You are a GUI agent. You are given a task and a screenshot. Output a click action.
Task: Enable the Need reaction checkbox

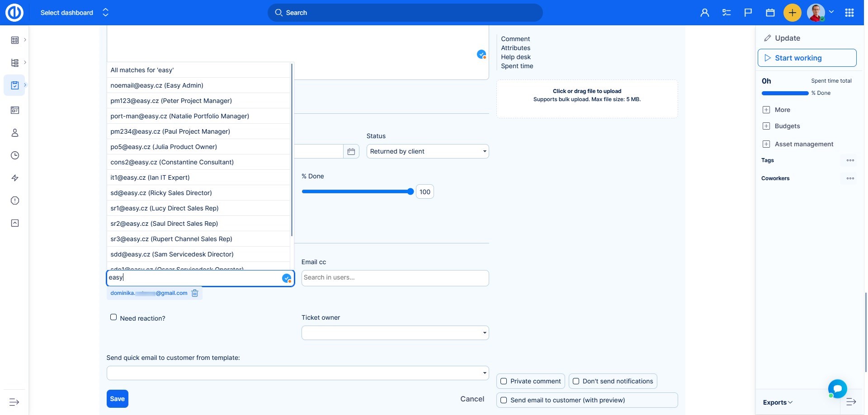[x=113, y=317]
